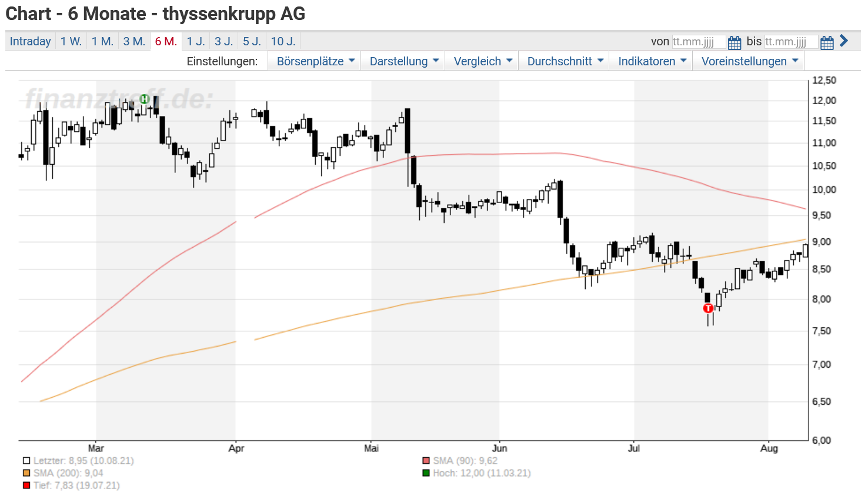This screenshot has width=868, height=502.
Task: Focus the 'bis' date input field
Action: click(791, 42)
